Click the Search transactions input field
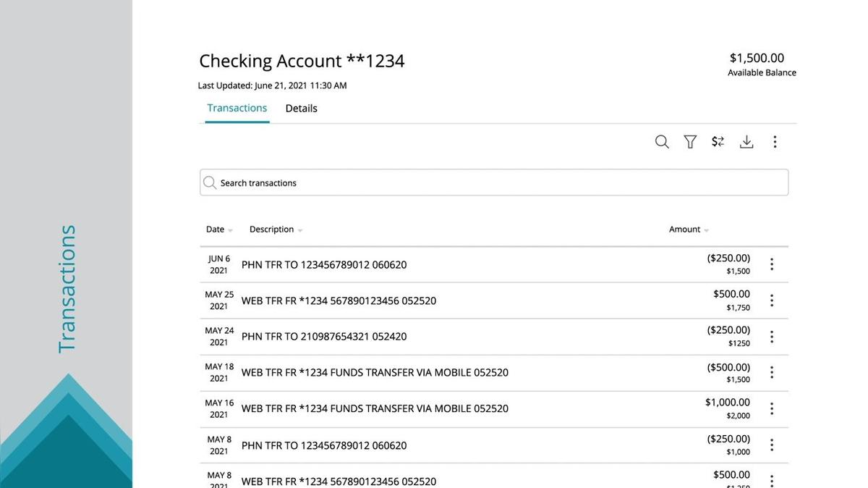Screen dimensions: 868x488 pyautogui.click(x=434, y=182)
